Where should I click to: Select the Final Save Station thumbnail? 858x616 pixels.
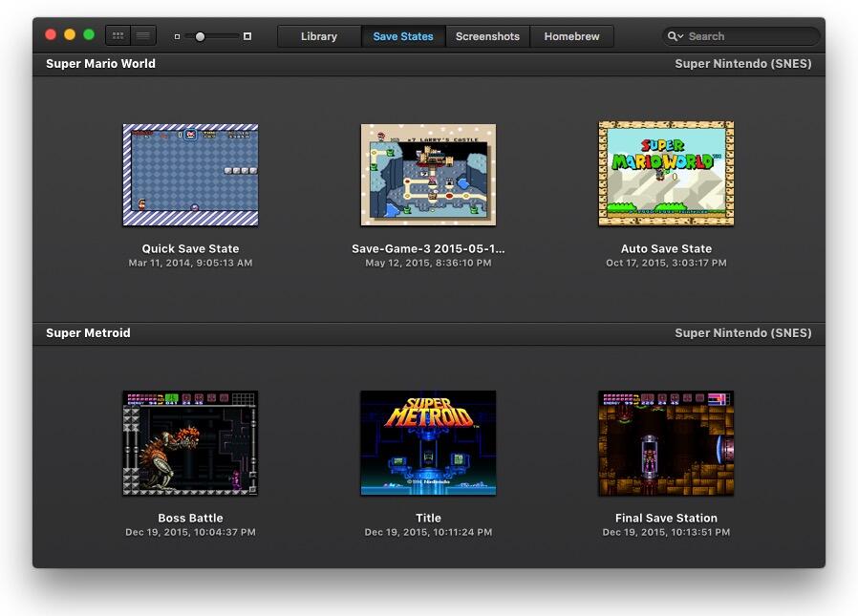coord(665,443)
